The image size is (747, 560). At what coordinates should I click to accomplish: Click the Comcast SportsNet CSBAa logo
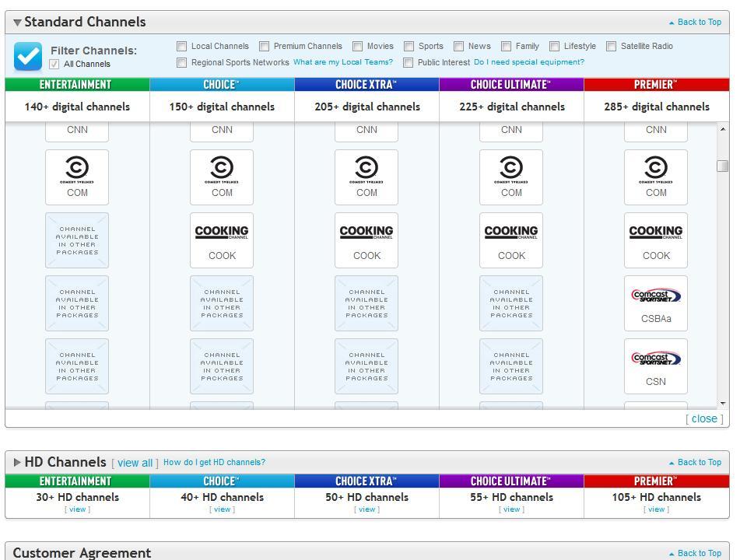coord(656,296)
